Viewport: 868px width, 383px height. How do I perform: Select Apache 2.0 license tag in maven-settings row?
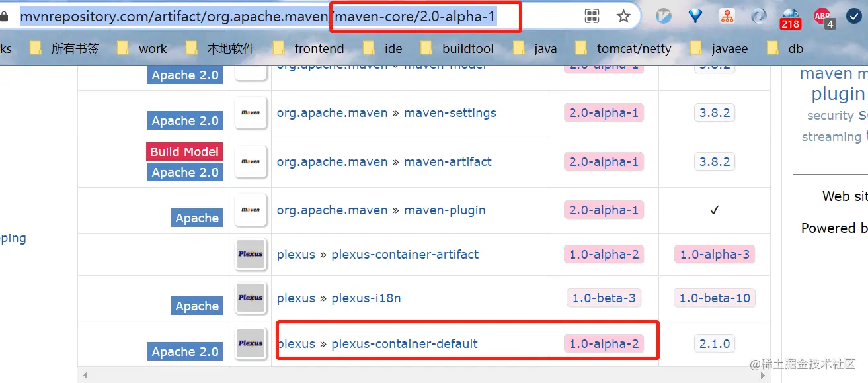(x=185, y=120)
